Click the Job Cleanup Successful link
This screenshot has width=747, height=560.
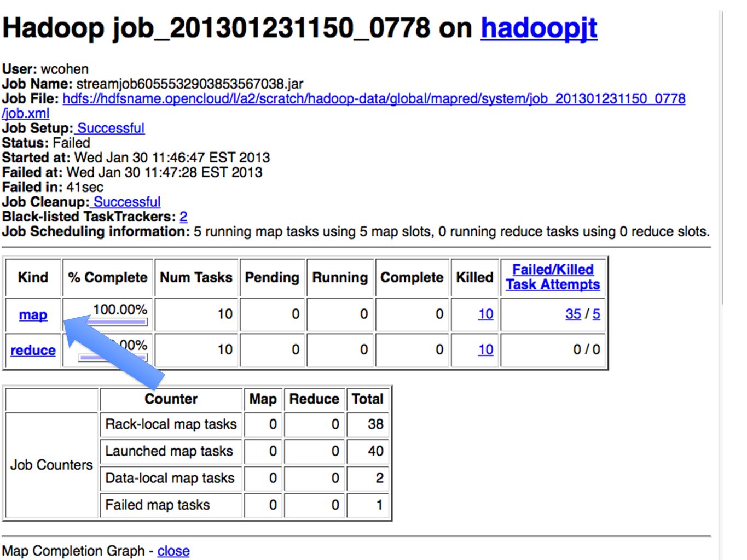pos(126,202)
